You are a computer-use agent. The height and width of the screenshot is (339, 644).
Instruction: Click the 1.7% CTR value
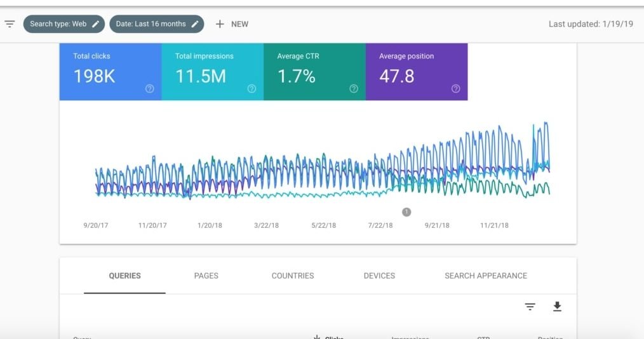coord(297,76)
